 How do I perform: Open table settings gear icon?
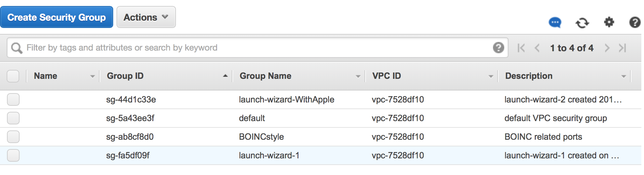[609, 22]
